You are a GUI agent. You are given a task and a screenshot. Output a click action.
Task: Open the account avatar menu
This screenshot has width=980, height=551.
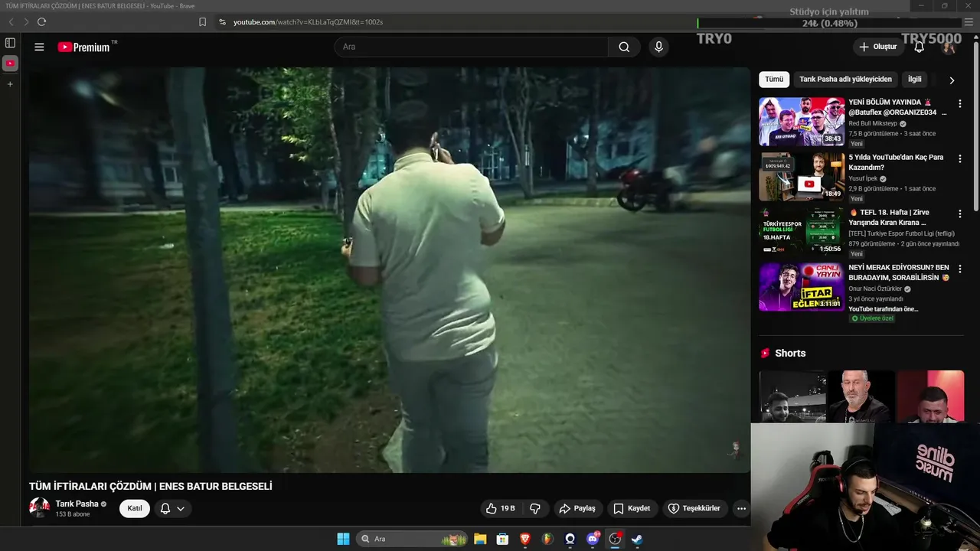click(949, 47)
